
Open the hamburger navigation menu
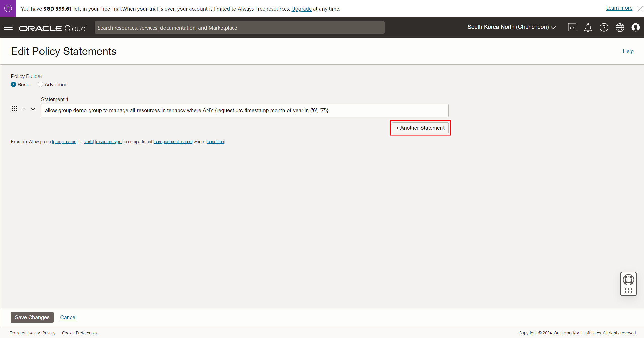tap(8, 27)
